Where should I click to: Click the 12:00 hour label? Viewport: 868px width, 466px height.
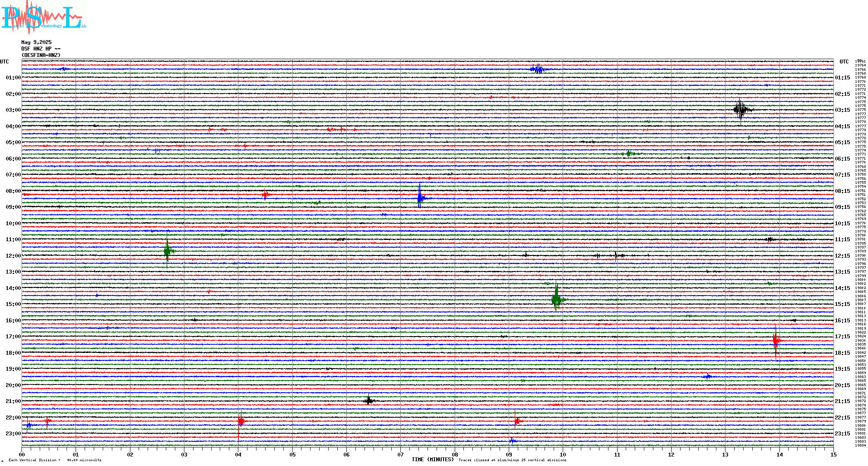pos(13,256)
